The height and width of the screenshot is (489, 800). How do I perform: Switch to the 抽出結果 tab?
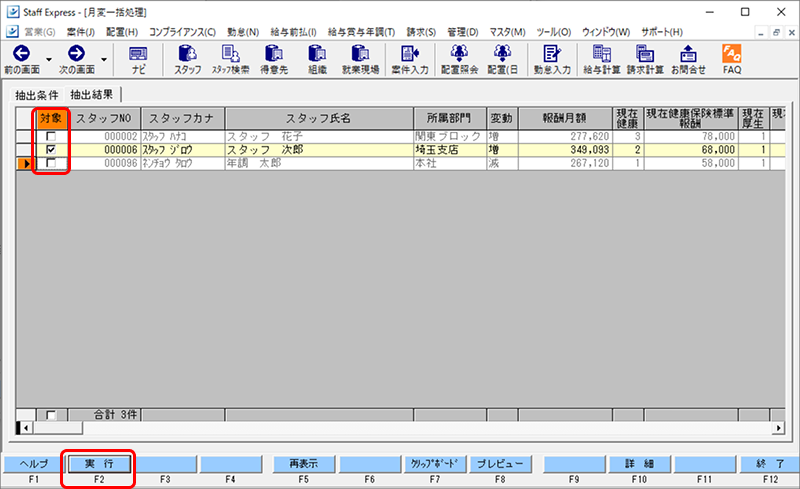coord(92,94)
